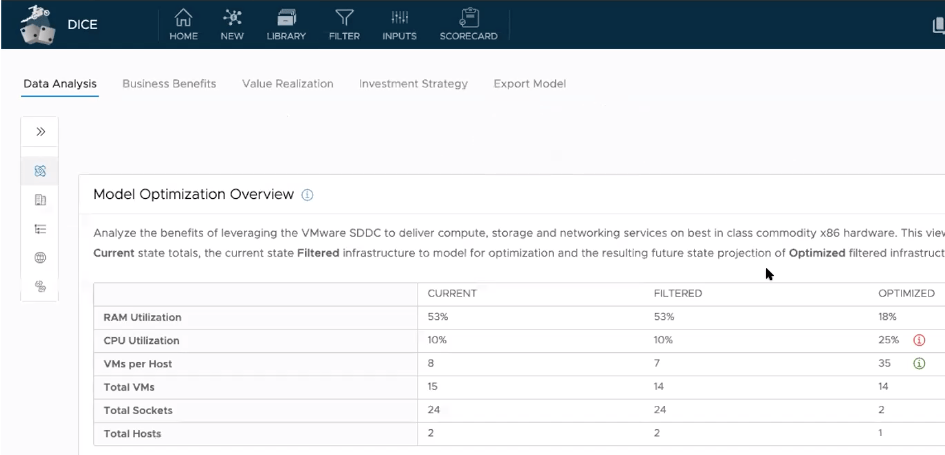Switch to the Business Benefits tab
Viewport: 945px width, 455px height.
point(169,84)
